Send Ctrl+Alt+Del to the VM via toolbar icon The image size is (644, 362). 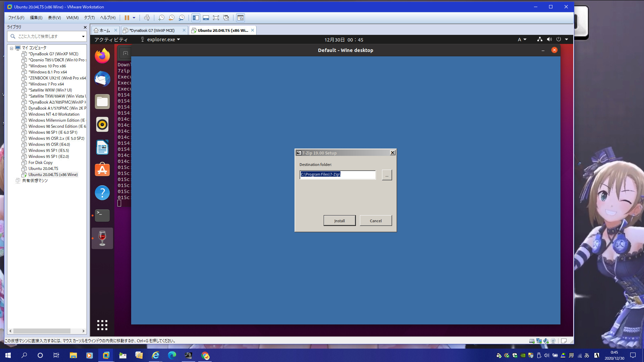coord(147,18)
